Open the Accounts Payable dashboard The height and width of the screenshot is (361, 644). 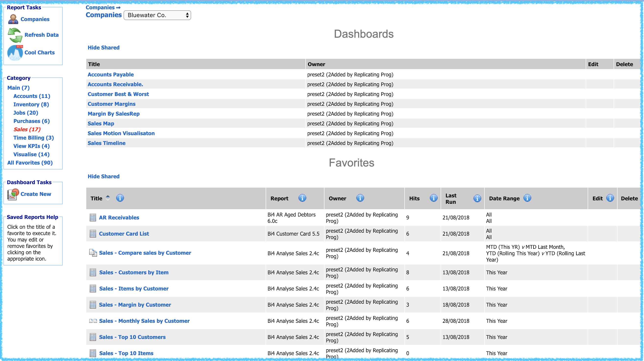[x=111, y=75]
